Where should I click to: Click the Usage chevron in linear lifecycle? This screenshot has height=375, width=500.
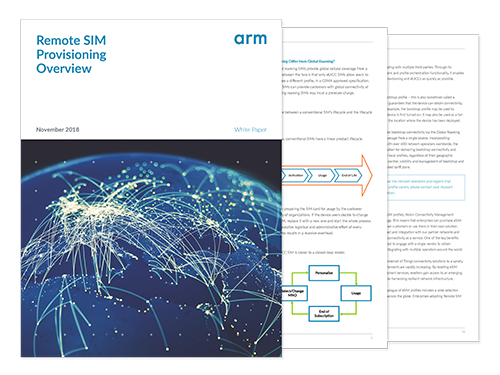322,175
